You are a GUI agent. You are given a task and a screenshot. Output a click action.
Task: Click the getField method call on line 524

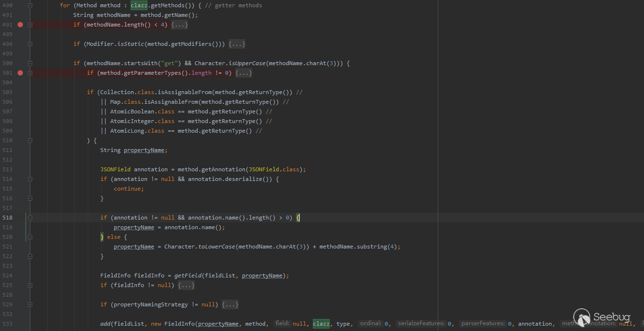point(188,276)
